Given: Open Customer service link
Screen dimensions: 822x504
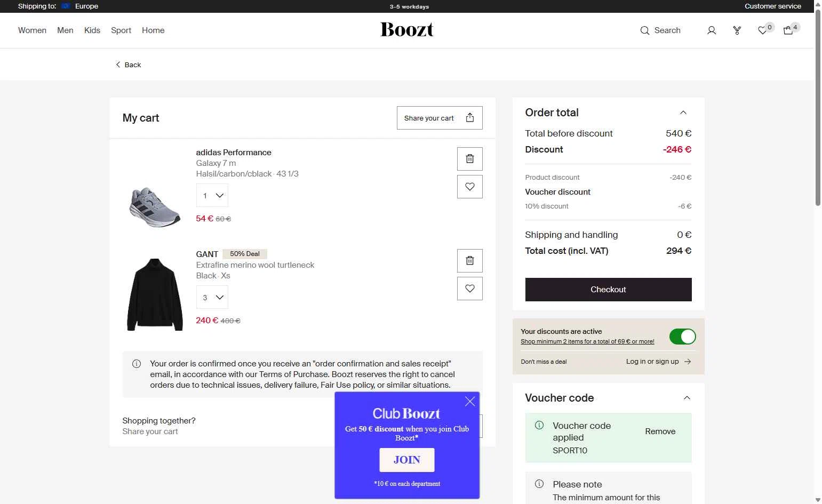Looking at the screenshot, I should pos(773,6).
